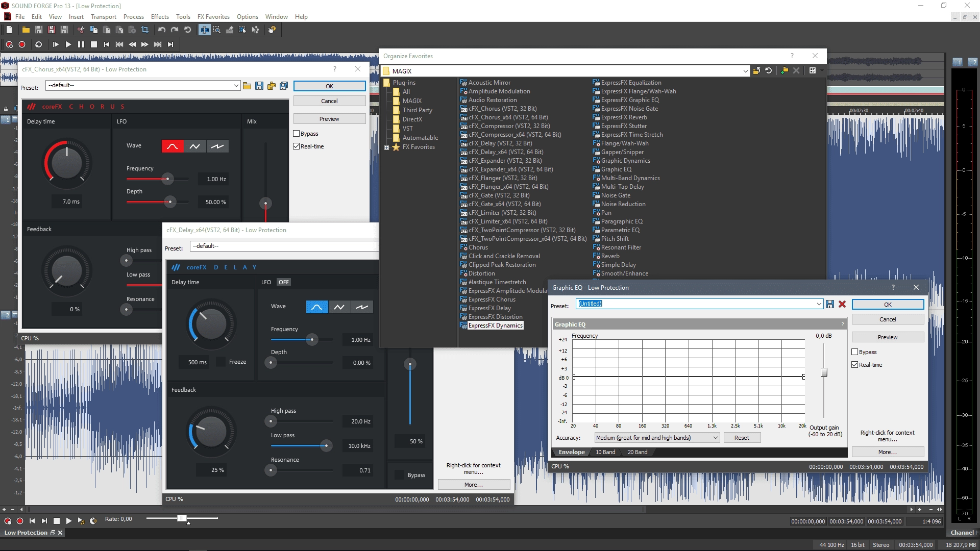This screenshot has width=980, height=551.
Task: Click the Output gain slider handle in Graphic EQ
Action: (x=824, y=372)
